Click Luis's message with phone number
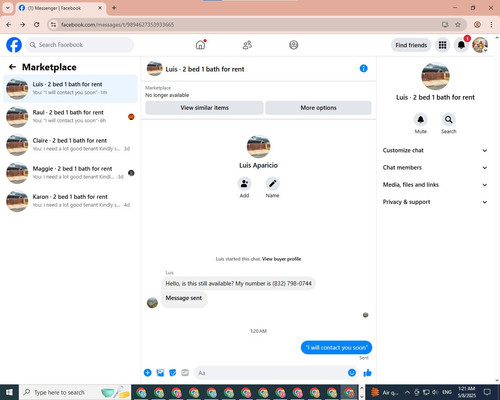 pos(238,283)
